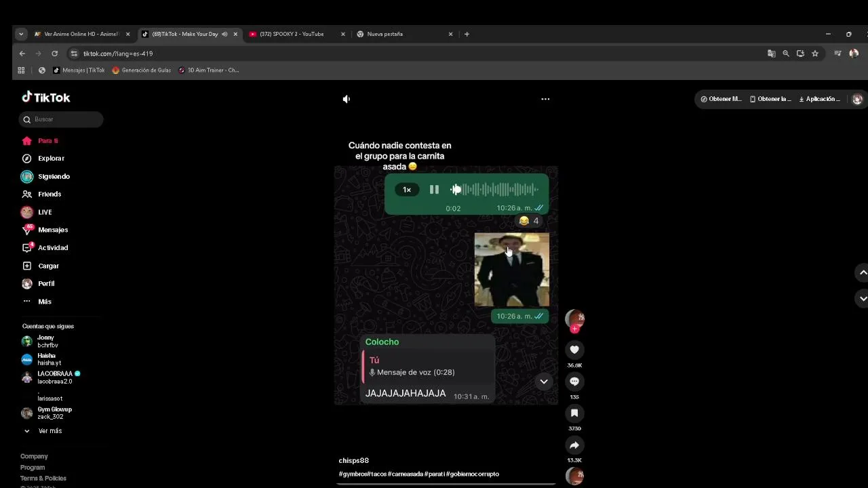Bookmark this page with the star icon

pos(815,54)
